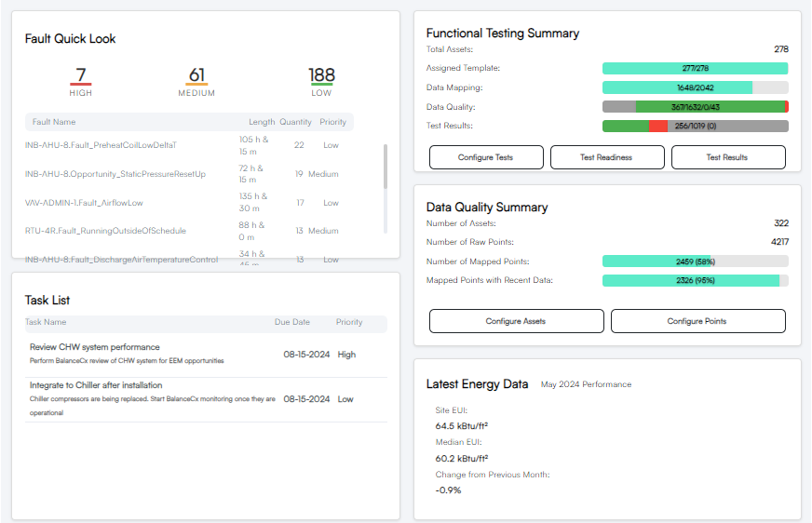The height and width of the screenshot is (523, 812).
Task: Select the 7 High faults counter
Action: click(81, 80)
